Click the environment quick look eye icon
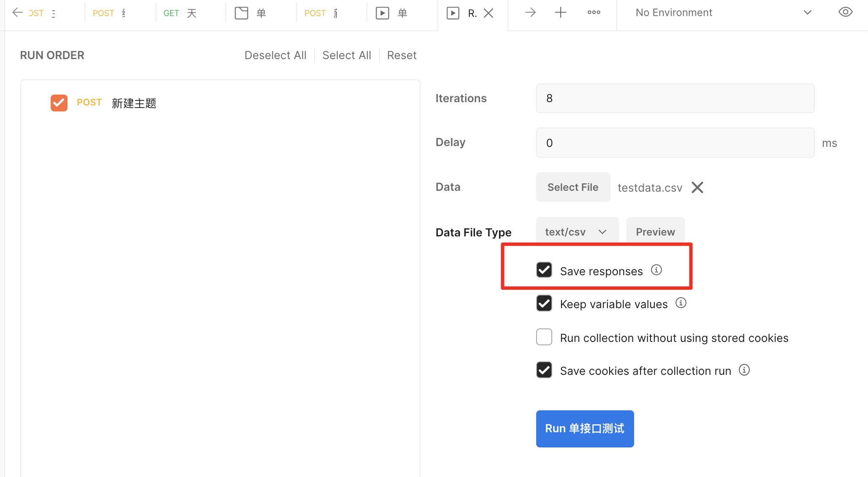Viewport: 868px width, 477px height. point(845,12)
